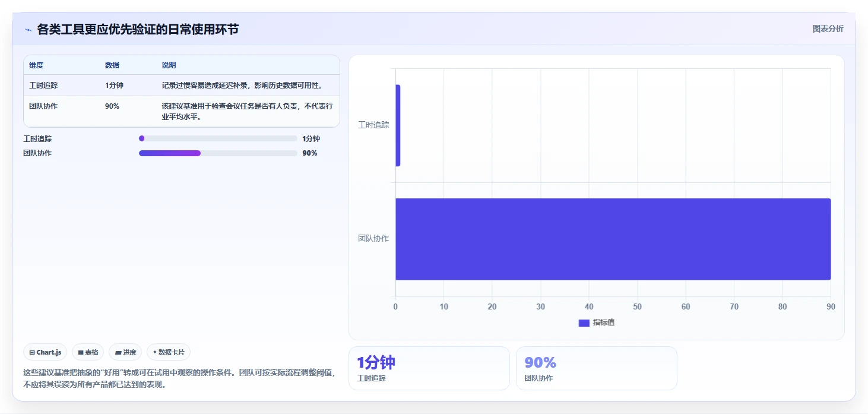This screenshot has width=868, height=414.
Task: Click the lightning icon beside the title
Action: pyautogui.click(x=28, y=30)
